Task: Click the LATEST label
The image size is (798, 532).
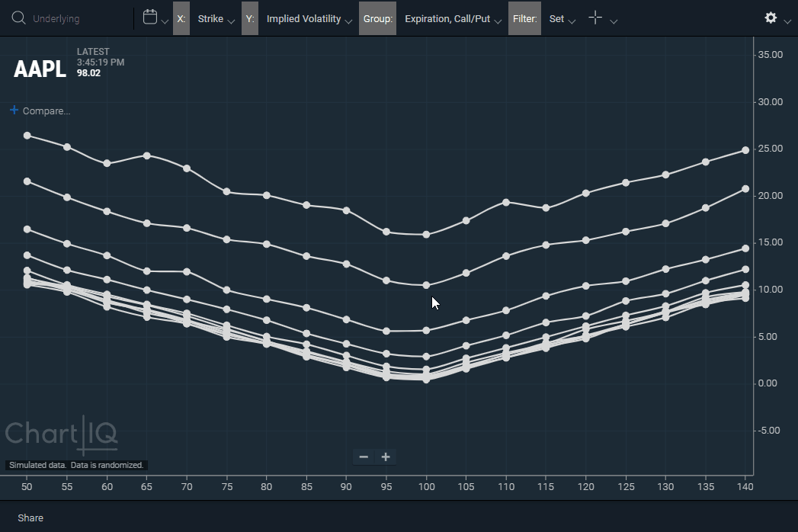Action: click(x=93, y=51)
